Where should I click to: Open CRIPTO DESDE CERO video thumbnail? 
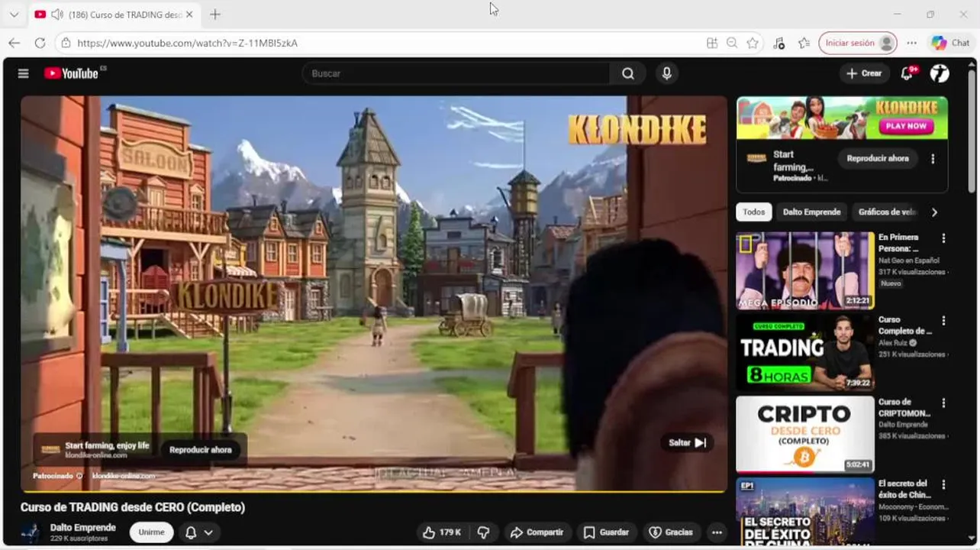[x=805, y=434]
